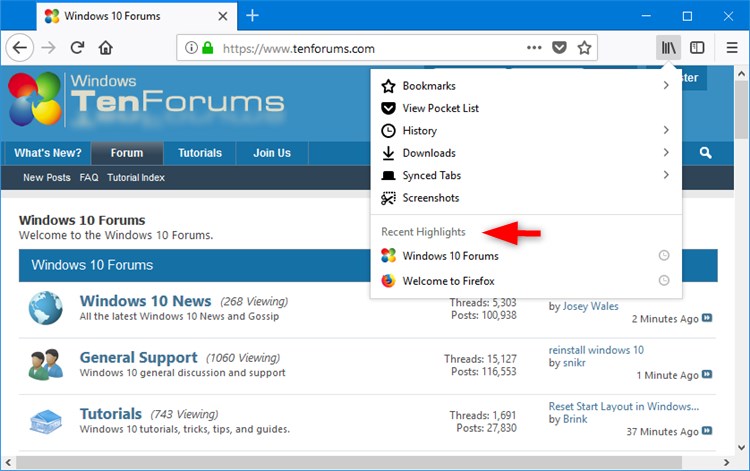Go back with the browser Back arrow

[20, 48]
